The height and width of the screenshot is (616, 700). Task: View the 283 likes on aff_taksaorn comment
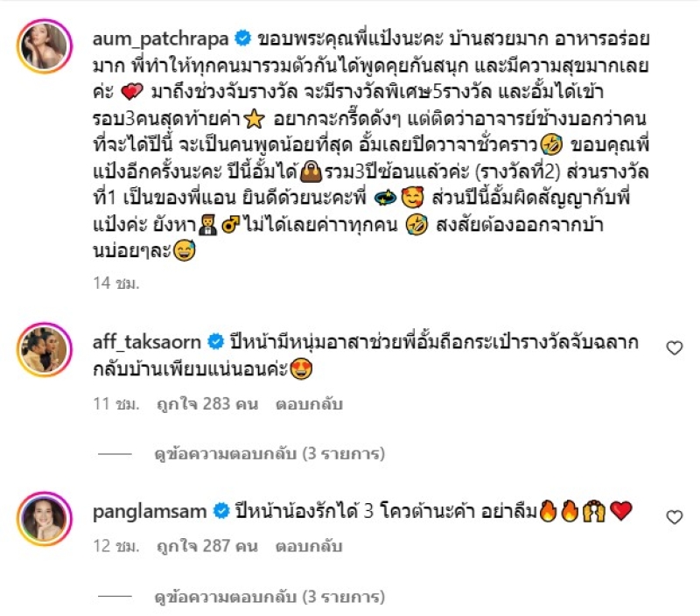click(207, 404)
